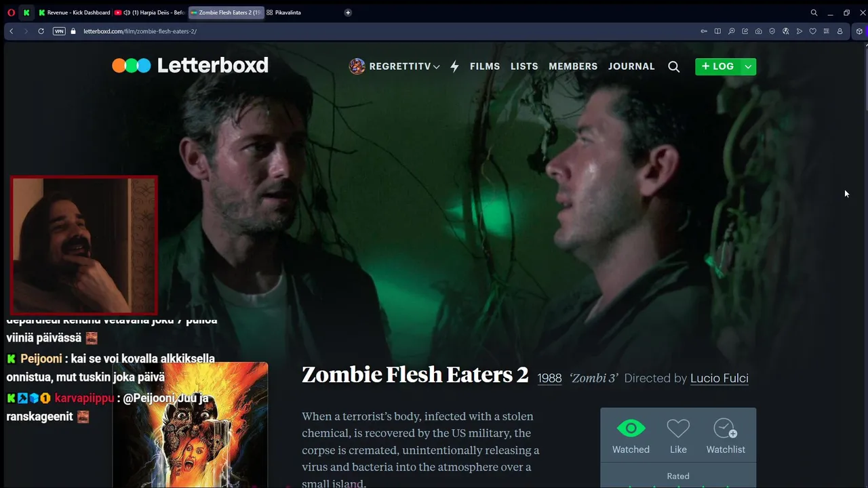Add page to bookmarks heart icon

click(x=812, y=31)
